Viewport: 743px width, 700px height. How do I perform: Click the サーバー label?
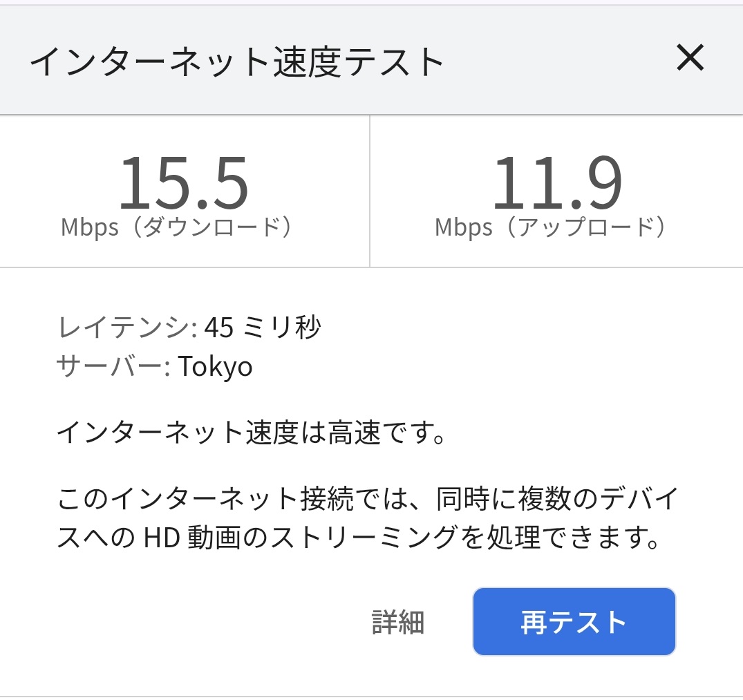[x=112, y=367]
